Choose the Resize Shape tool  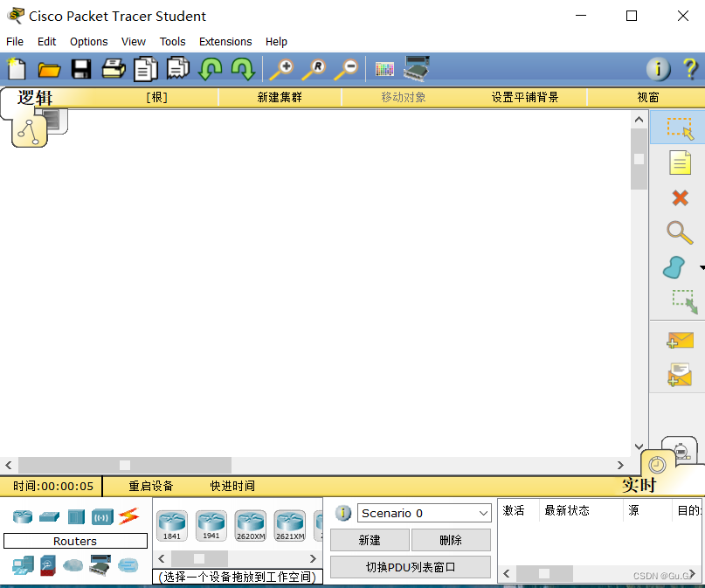(x=684, y=301)
